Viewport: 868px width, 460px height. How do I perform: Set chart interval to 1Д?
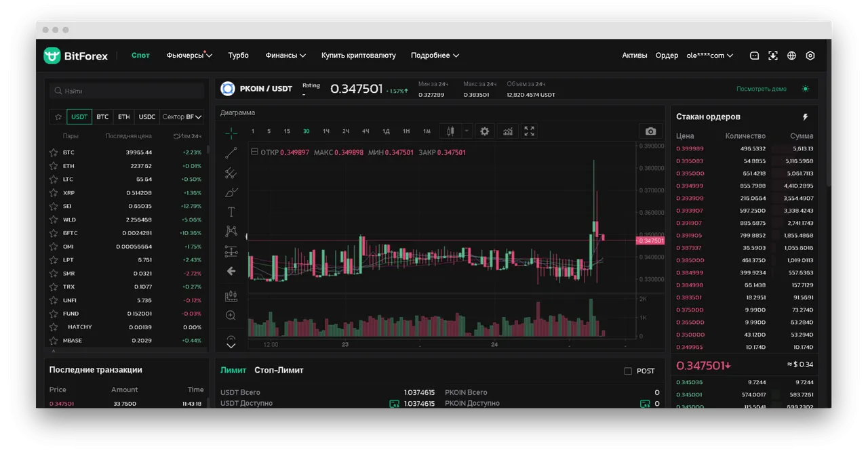pos(386,131)
